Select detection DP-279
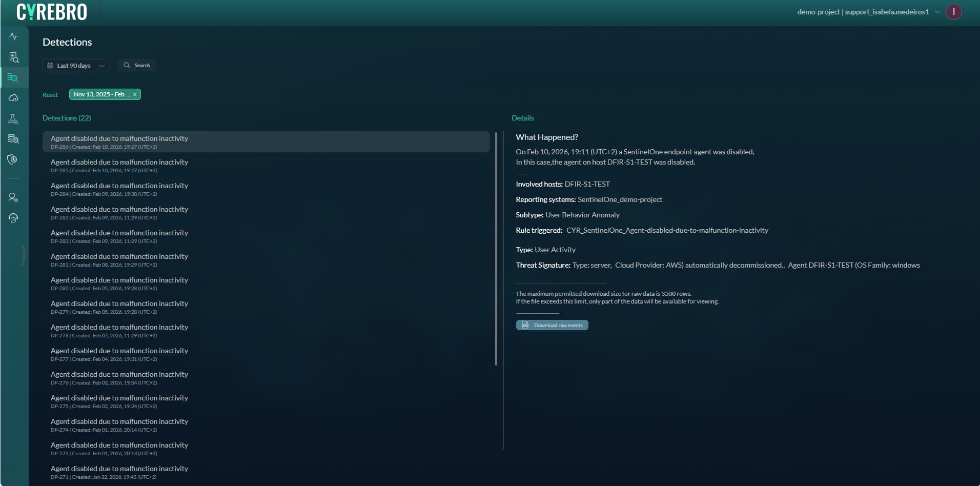This screenshot has height=486, width=980. 266,307
